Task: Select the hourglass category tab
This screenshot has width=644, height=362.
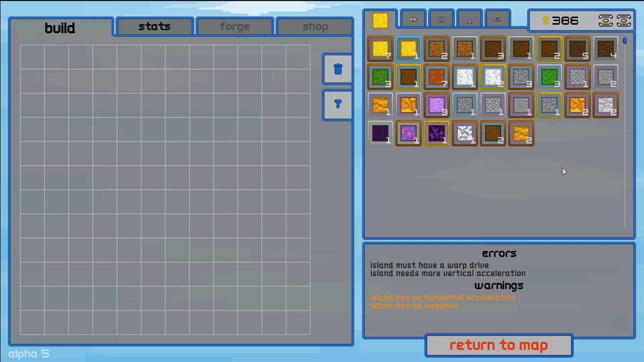Action: pyautogui.click(x=469, y=19)
